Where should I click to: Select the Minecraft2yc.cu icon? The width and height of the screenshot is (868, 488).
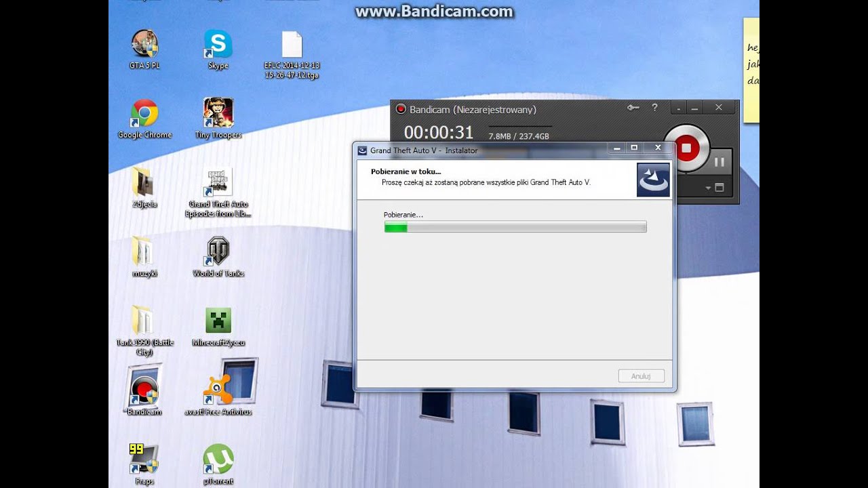click(218, 326)
